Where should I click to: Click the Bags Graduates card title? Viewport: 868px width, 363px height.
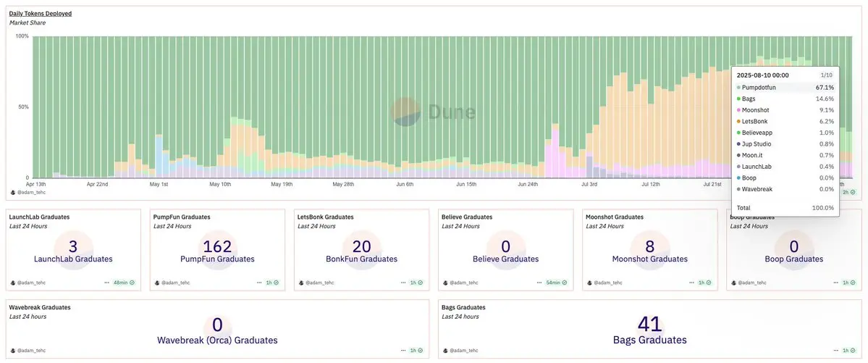(x=463, y=307)
